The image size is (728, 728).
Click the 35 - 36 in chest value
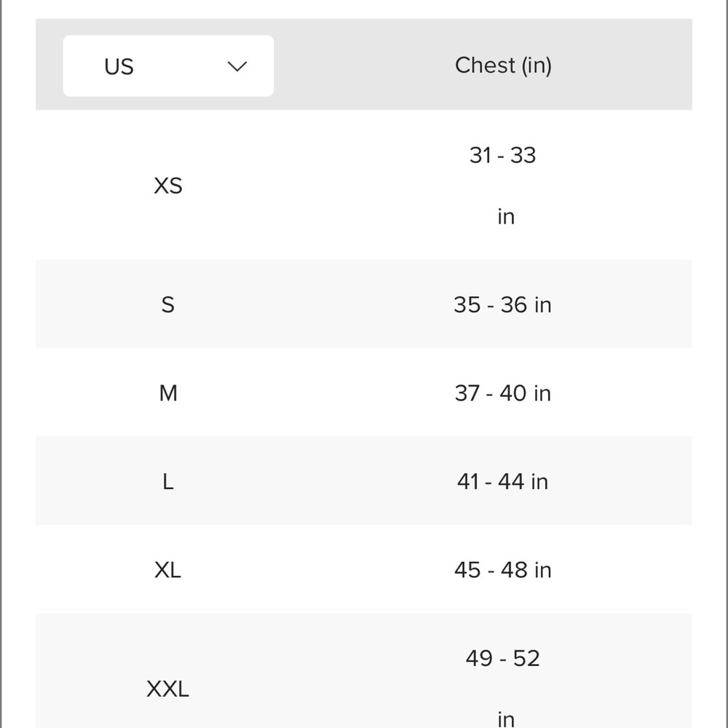tap(503, 305)
